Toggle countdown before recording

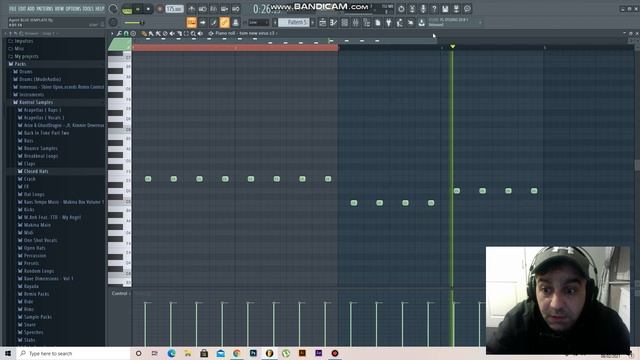[213, 9]
